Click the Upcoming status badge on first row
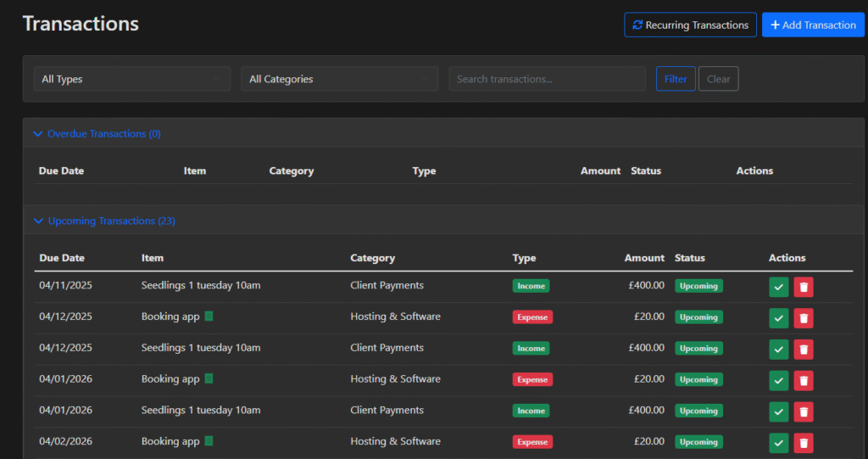868x459 pixels. 698,286
